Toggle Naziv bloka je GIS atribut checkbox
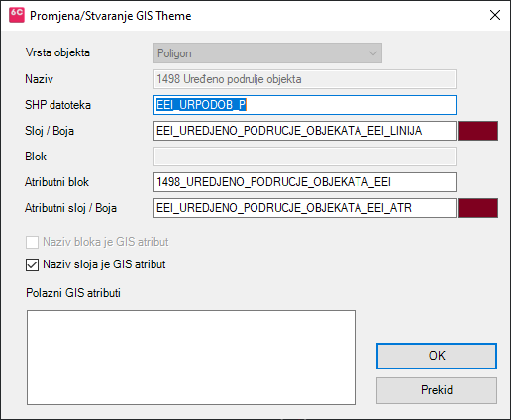Image resolution: width=511 pixels, height=420 pixels. point(32,242)
